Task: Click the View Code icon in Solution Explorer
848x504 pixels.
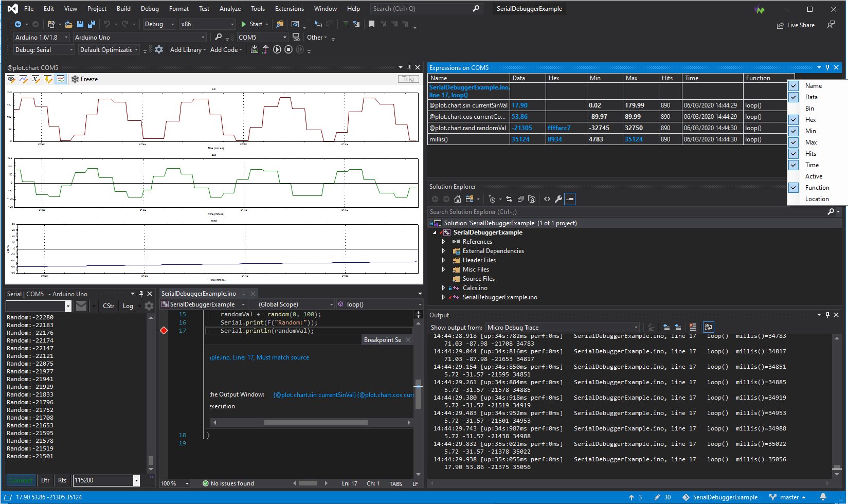Action: point(547,199)
